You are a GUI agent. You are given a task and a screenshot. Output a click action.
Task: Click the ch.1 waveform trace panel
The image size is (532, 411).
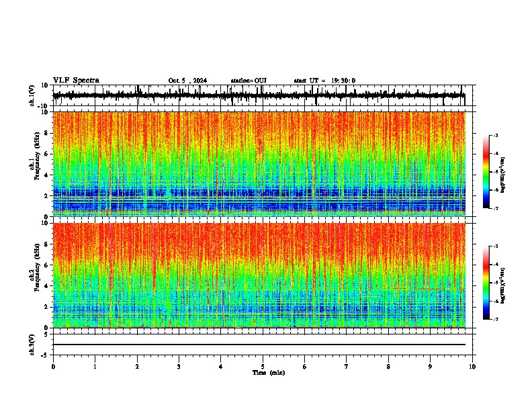[263, 95]
